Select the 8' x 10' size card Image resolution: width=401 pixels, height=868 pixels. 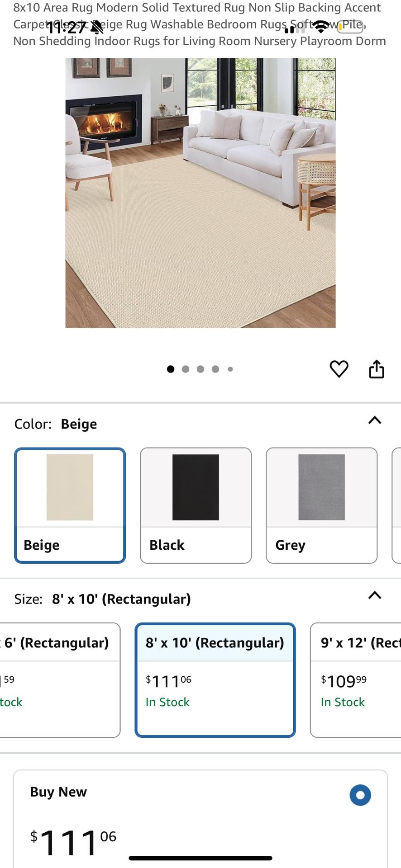point(215,678)
